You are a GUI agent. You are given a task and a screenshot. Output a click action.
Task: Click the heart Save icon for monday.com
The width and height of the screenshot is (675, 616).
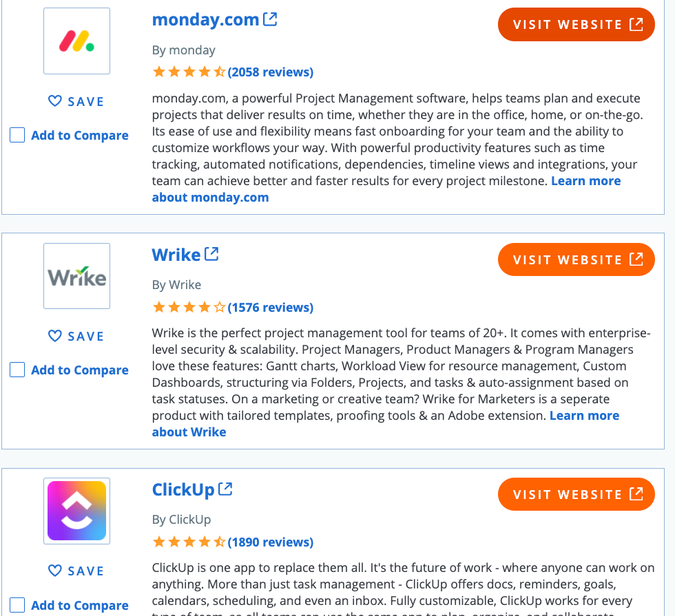tap(54, 101)
